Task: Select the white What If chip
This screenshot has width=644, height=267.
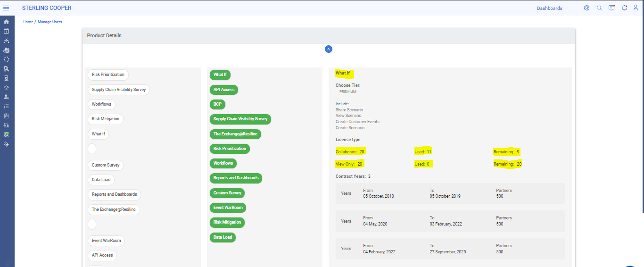Action: (98, 134)
